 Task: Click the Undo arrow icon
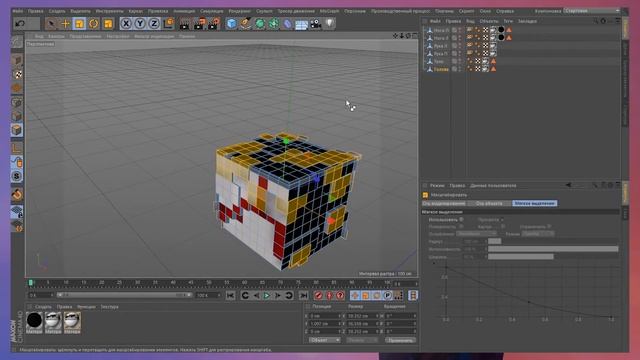point(20,24)
